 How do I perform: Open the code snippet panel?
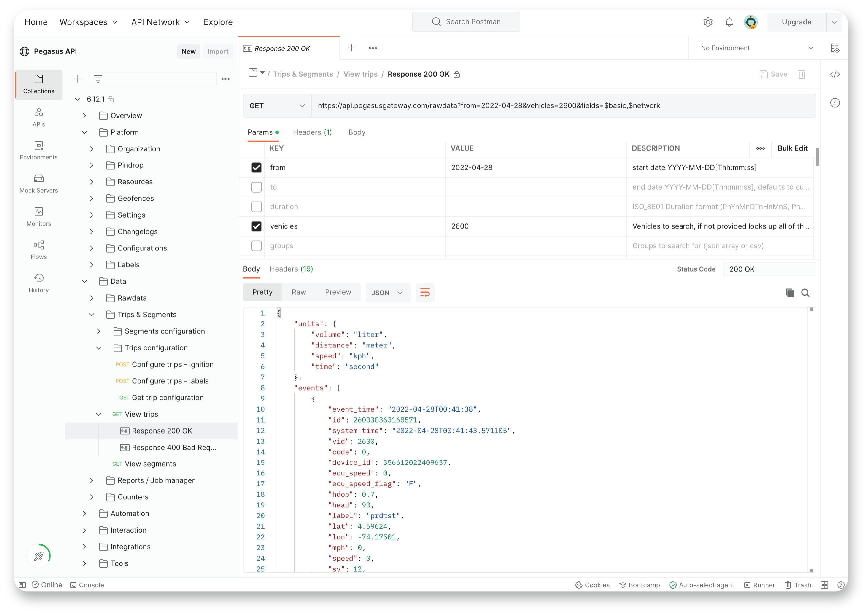coord(835,74)
